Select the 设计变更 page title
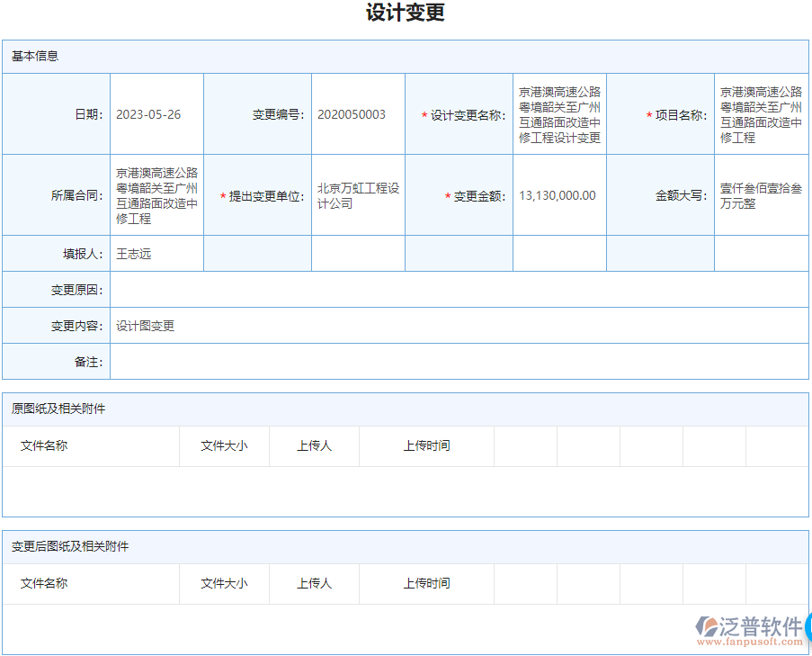812x656 pixels. tap(406, 13)
